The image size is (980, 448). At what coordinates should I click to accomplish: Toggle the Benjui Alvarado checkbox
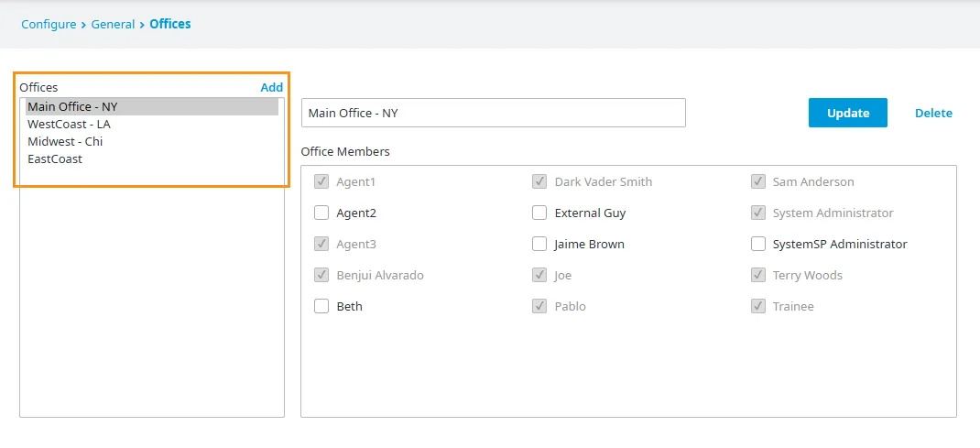321,276
